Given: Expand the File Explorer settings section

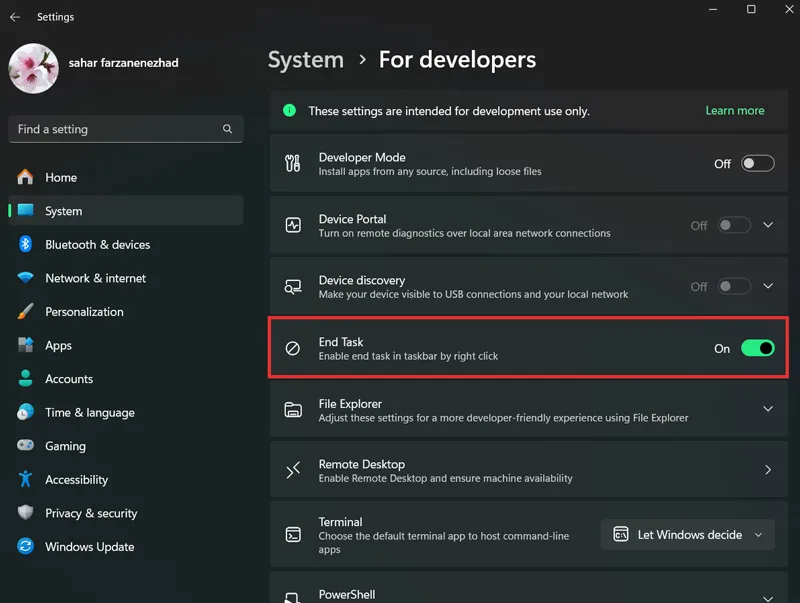Looking at the screenshot, I should click(x=529, y=410).
